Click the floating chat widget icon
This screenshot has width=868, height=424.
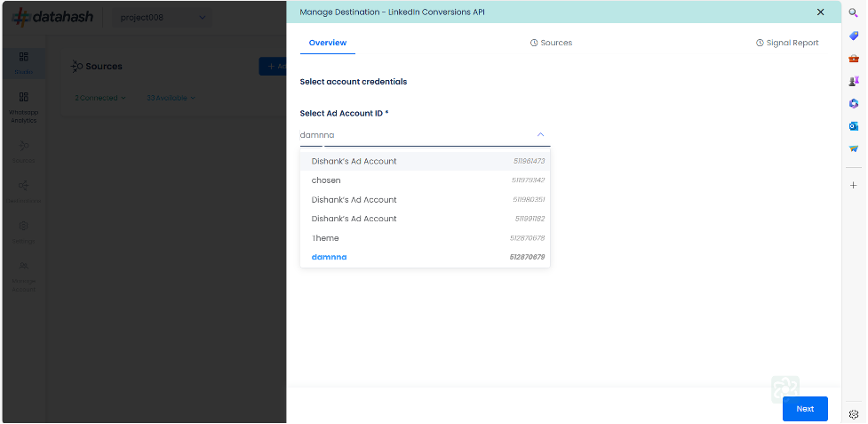(785, 389)
